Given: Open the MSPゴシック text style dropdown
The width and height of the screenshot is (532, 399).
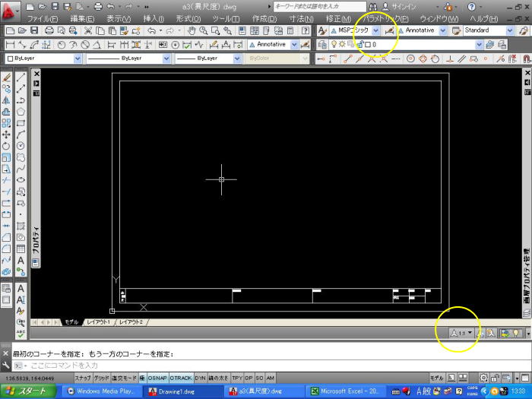Looking at the screenshot, I should coord(376,31).
